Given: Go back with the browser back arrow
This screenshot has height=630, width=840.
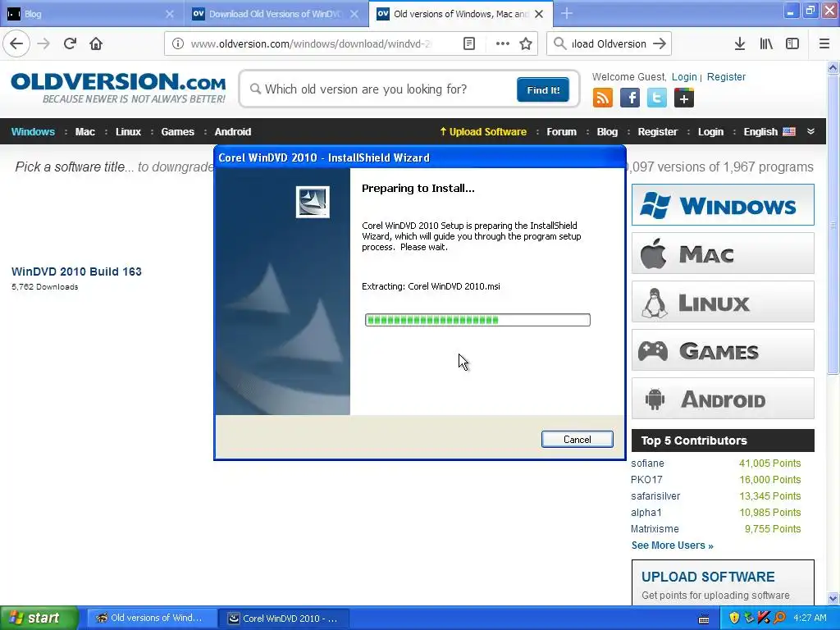Looking at the screenshot, I should tap(16, 44).
